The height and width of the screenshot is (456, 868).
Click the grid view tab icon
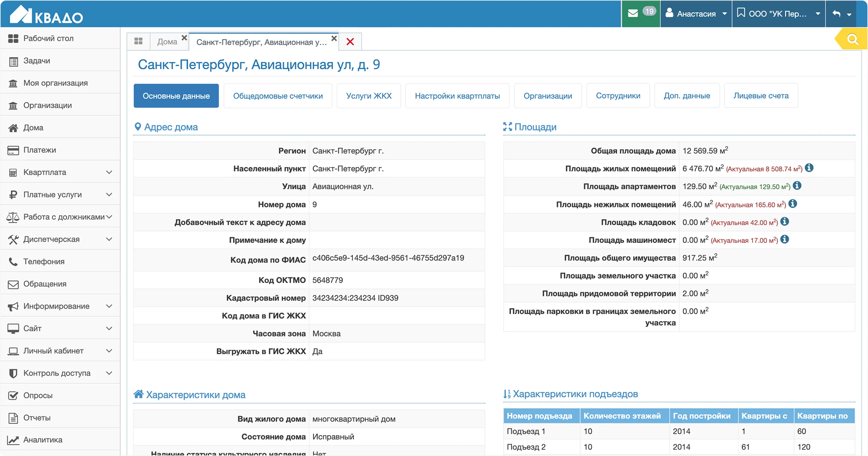pos(138,41)
